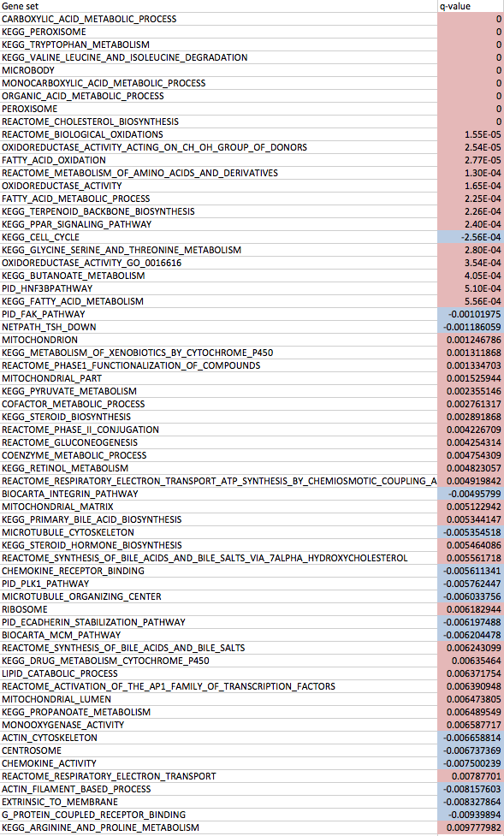Screen dimensions: 504x836
Task: Select the MITOCHONDRION gene set cell
Action: 218,340
